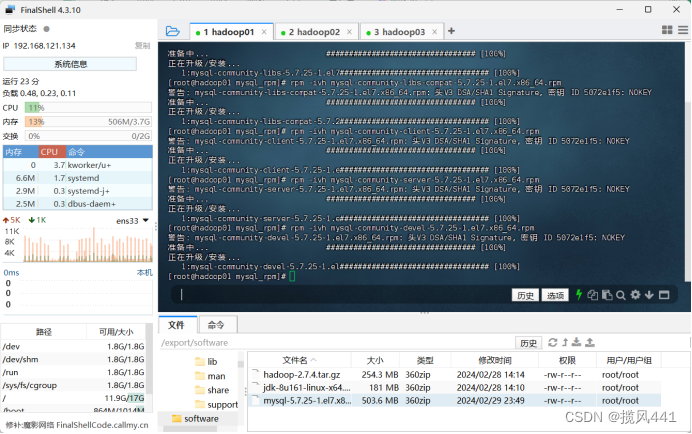Open the connection manager folder icon
This screenshot has width=692, height=434.
point(173,31)
